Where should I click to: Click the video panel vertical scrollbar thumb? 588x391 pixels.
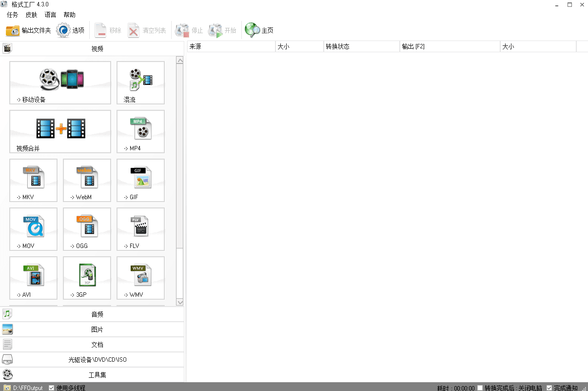[180, 155]
